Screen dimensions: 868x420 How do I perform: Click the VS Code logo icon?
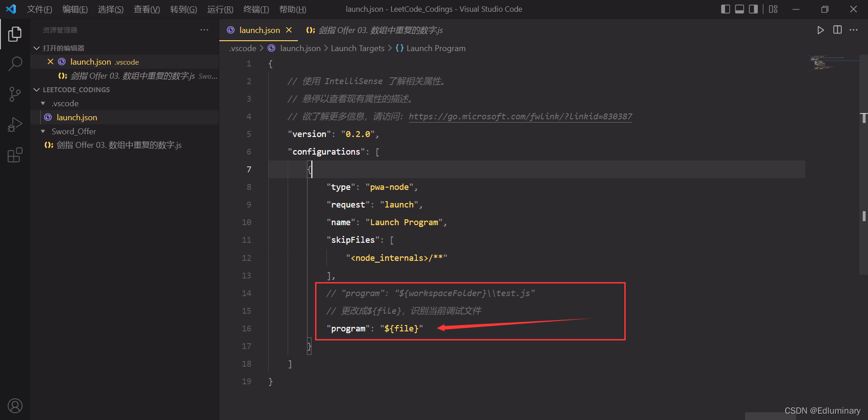pyautogui.click(x=11, y=9)
